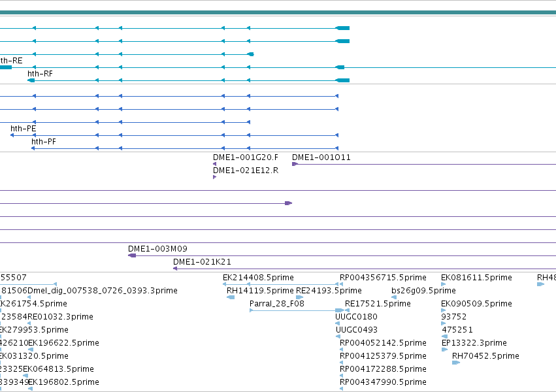The image size is (556, 392).
Task: Select the Parral_28_F08 label
Action: point(276,304)
